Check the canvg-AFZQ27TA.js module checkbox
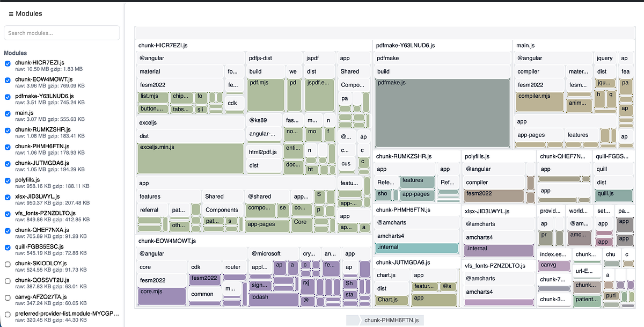 [x=8, y=297]
